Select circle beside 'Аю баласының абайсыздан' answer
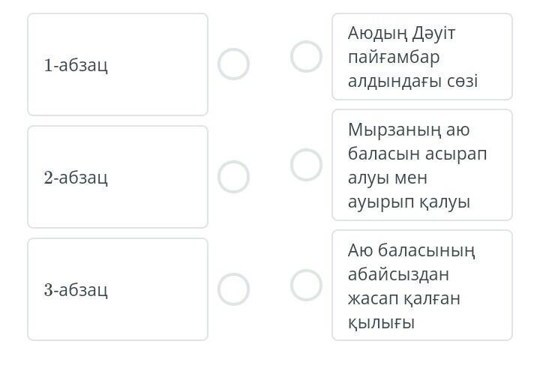 (306, 286)
